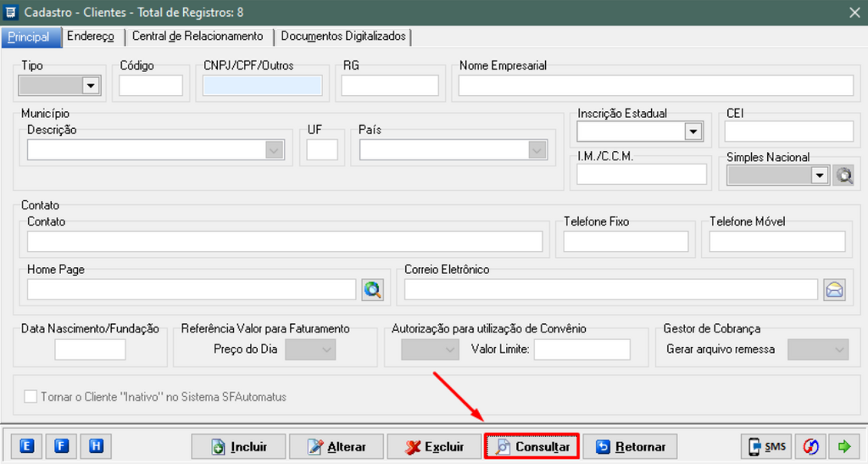Screen dimensions: 868x464
Task: Click the blue F icon button
Action: [62, 445]
